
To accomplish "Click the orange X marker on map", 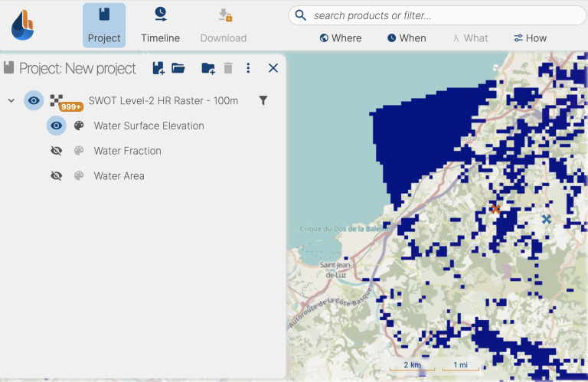I will coord(495,208).
